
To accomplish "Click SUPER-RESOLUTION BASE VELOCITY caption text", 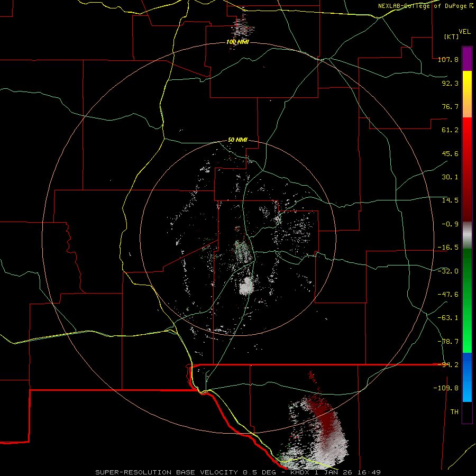I will click(168, 472).
